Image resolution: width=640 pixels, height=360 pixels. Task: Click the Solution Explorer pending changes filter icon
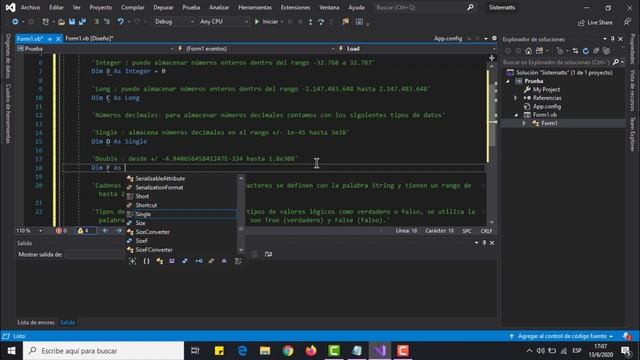(x=560, y=51)
